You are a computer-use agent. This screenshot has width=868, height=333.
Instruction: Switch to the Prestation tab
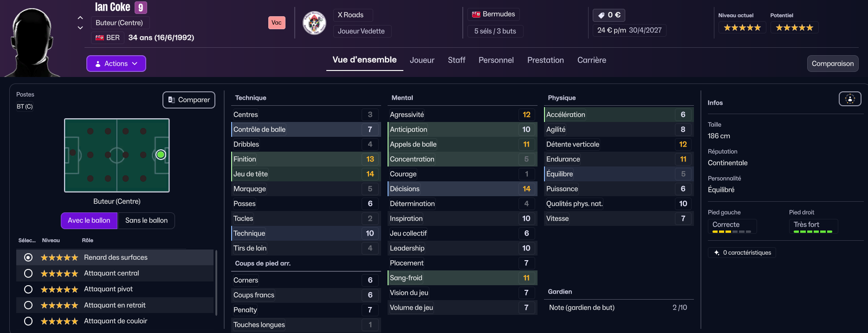click(x=545, y=60)
